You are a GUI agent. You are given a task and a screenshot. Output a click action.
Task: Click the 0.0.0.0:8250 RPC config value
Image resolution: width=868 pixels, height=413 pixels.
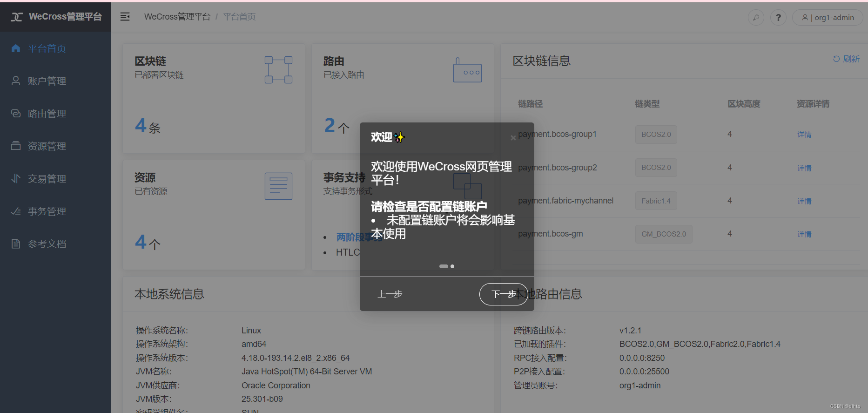(x=642, y=358)
